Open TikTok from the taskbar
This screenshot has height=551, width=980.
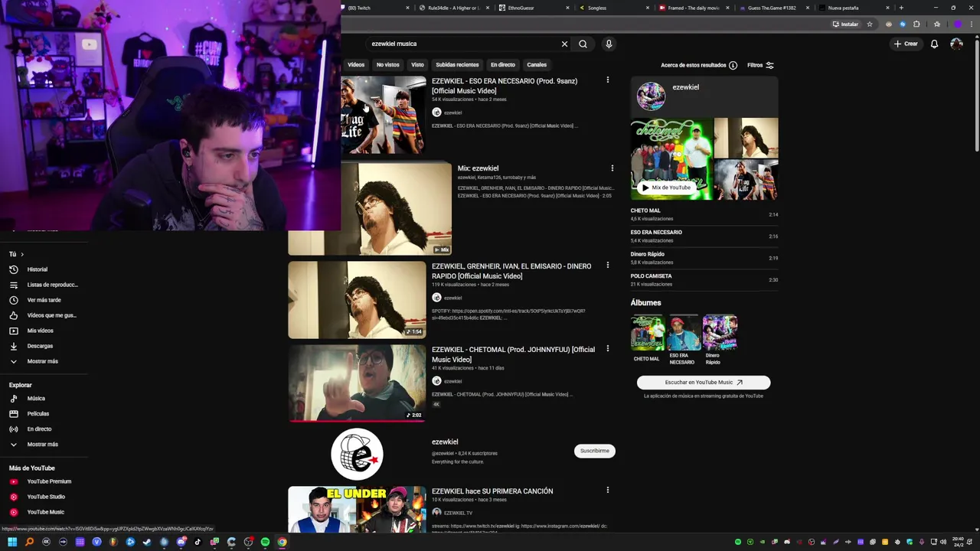coord(198,542)
